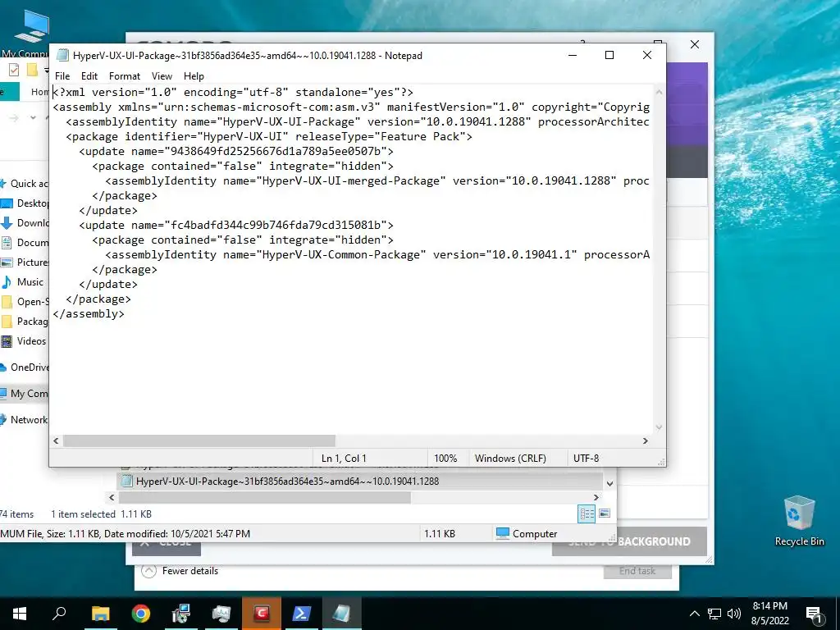This screenshot has height=630, width=840.
Task: Click Notepad horizontal scrollbar thumb
Action: point(199,441)
